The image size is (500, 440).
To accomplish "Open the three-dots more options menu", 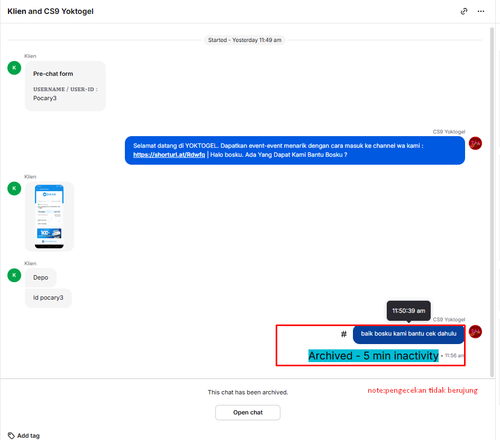I will tap(481, 11).
